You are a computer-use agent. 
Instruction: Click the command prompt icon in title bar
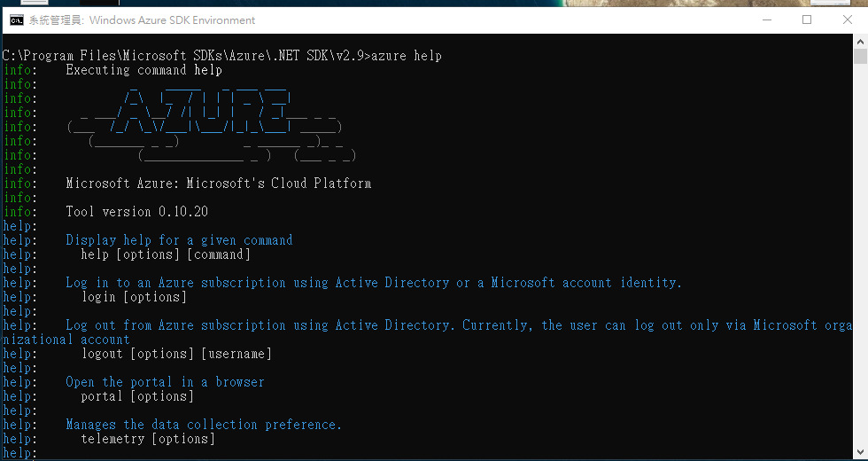click(17, 20)
